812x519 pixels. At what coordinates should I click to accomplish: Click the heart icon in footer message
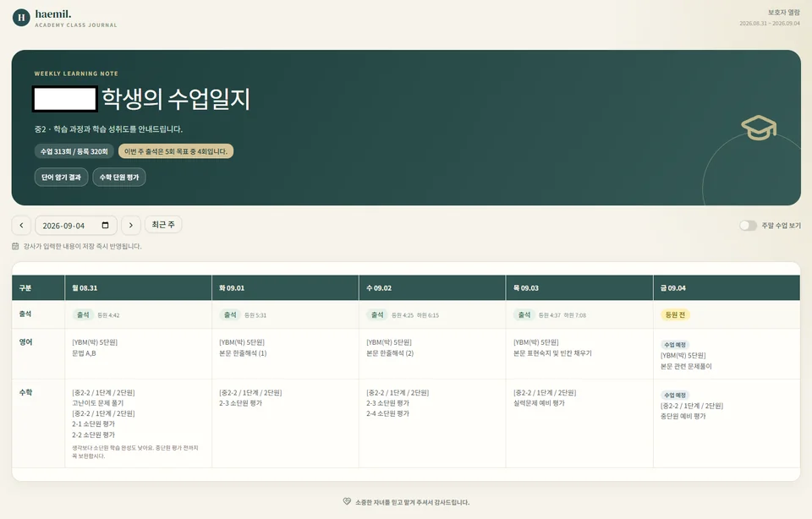pos(347,501)
